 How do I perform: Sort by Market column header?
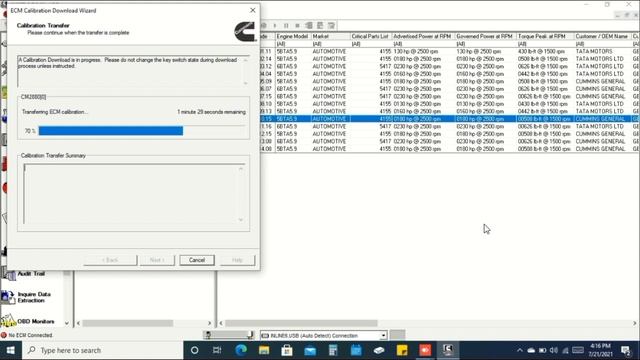point(330,36)
